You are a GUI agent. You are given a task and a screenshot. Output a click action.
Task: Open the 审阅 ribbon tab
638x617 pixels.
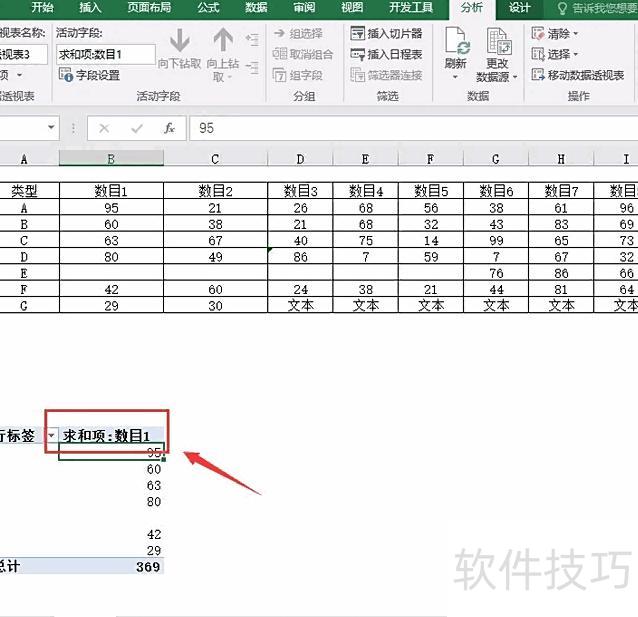[x=304, y=7]
